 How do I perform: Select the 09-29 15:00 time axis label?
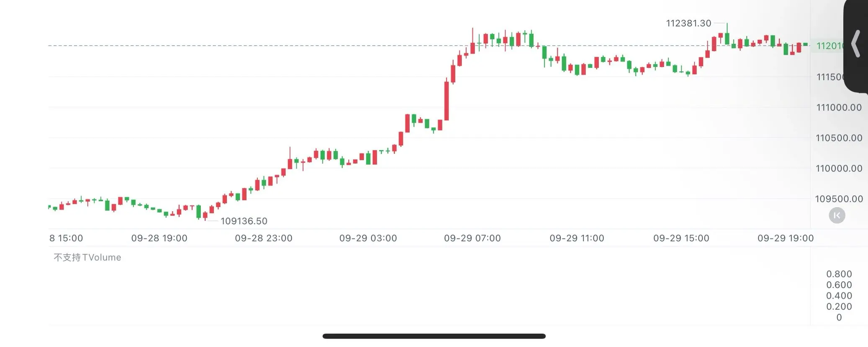pyautogui.click(x=681, y=238)
